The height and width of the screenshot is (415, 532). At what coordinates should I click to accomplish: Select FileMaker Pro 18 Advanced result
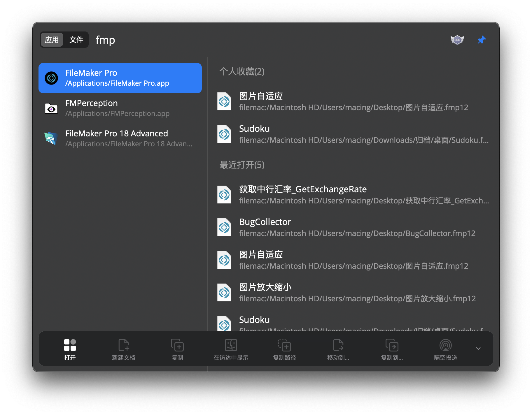[x=120, y=138]
